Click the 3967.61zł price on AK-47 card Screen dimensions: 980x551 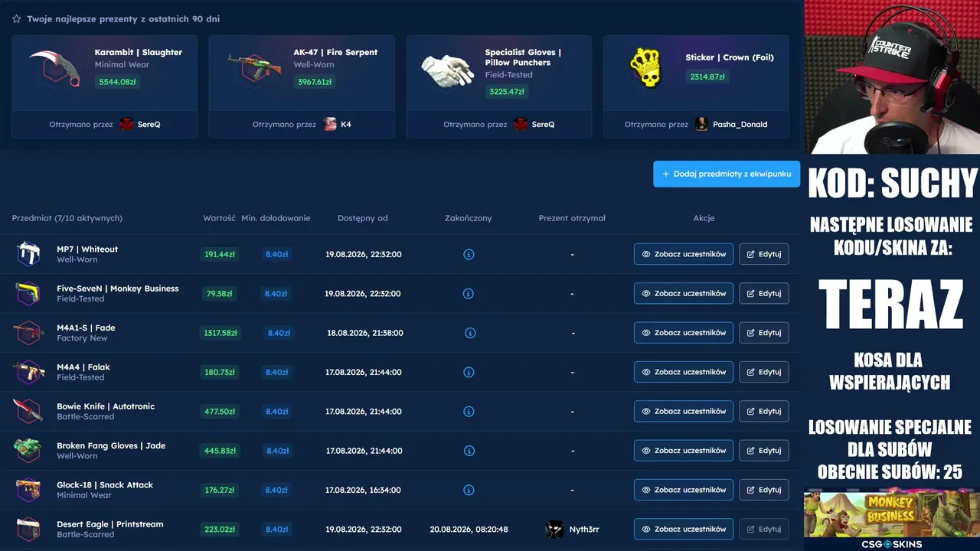[315, 82]
